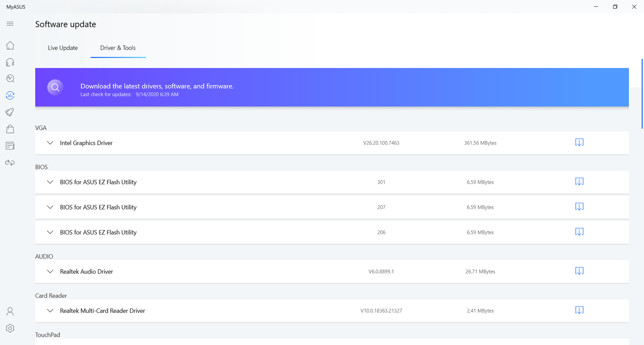
Task: Download the Intel Graphics Driver
Action: tap(579, 142)
